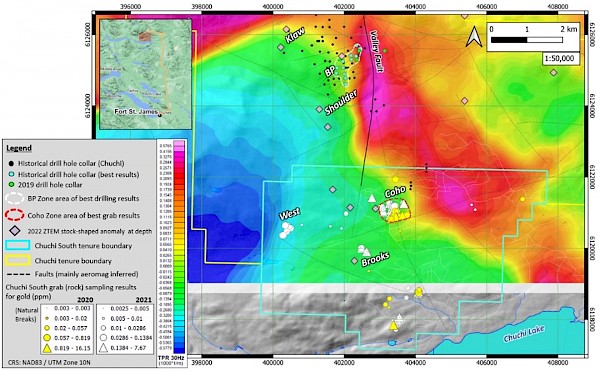This screenshot has height=371, width=600.
Task: Click the black historical drill hole legend dot
Action: (x=11, y=163)
